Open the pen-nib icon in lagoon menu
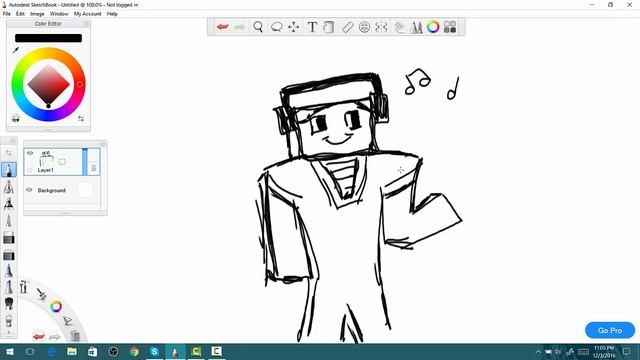 [68, 321]
